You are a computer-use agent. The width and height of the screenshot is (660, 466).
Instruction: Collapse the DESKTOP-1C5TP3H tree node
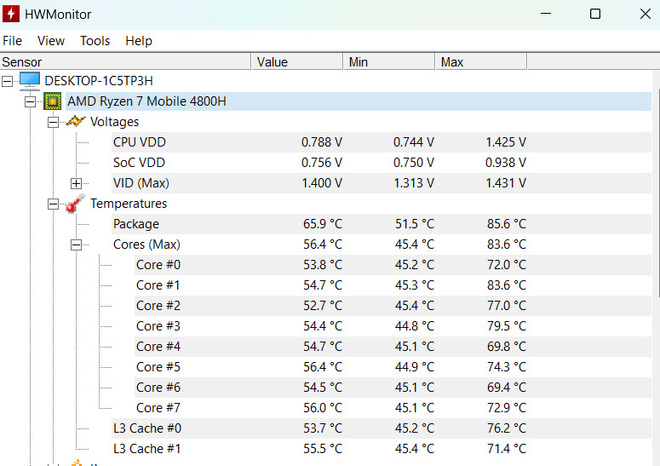7,81
